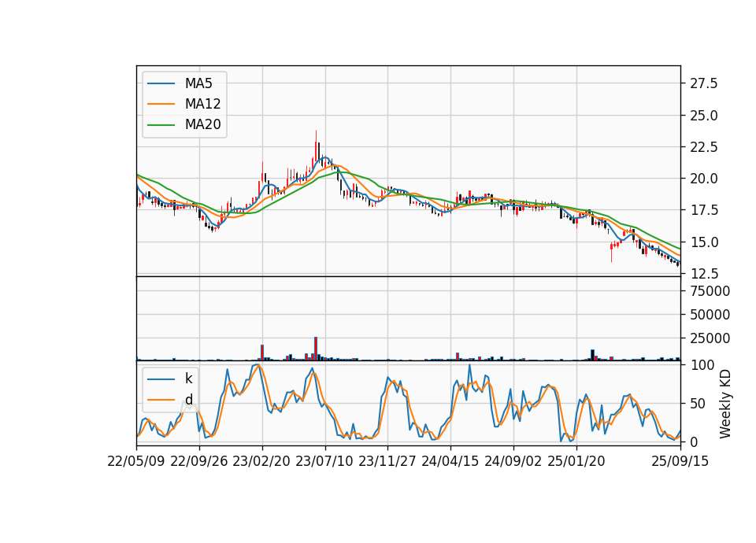Screen dimensions: 756x543
Task: Click the 23/02/20 date label
Action: (261, 461)
